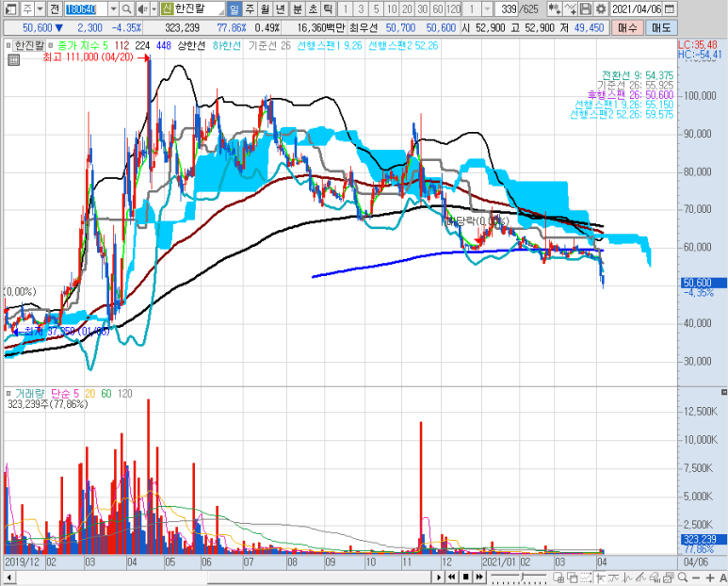
Task: Click the fast-forward button in bottom bar
Action: [479, 578]
